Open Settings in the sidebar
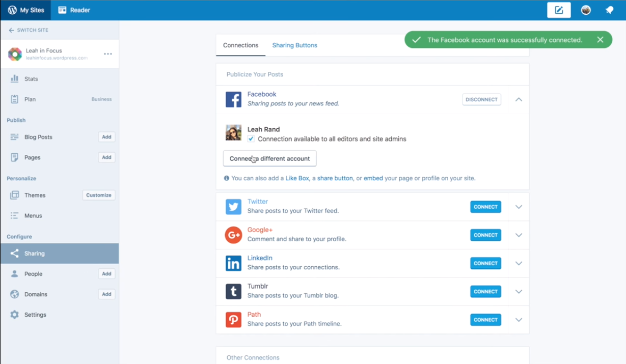Viewport: 626px width, 364px height. pos(35,315)
